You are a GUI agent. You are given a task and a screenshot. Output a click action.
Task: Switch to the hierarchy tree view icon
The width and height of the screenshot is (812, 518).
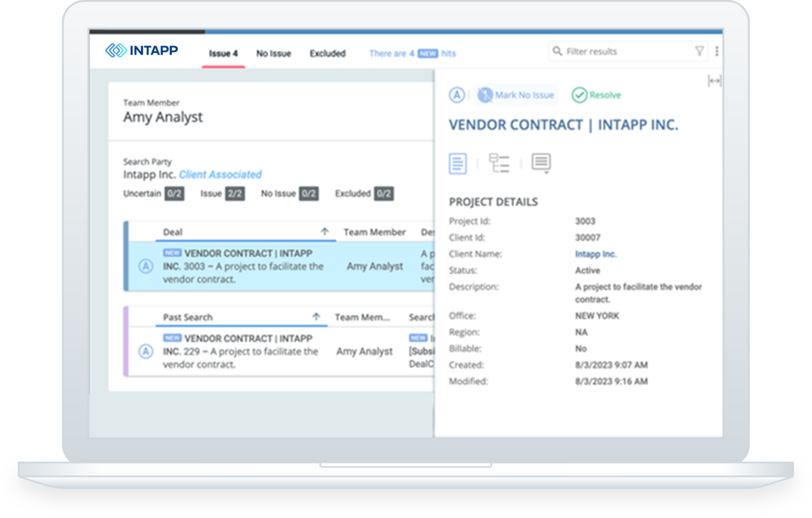tap(499, 163)
